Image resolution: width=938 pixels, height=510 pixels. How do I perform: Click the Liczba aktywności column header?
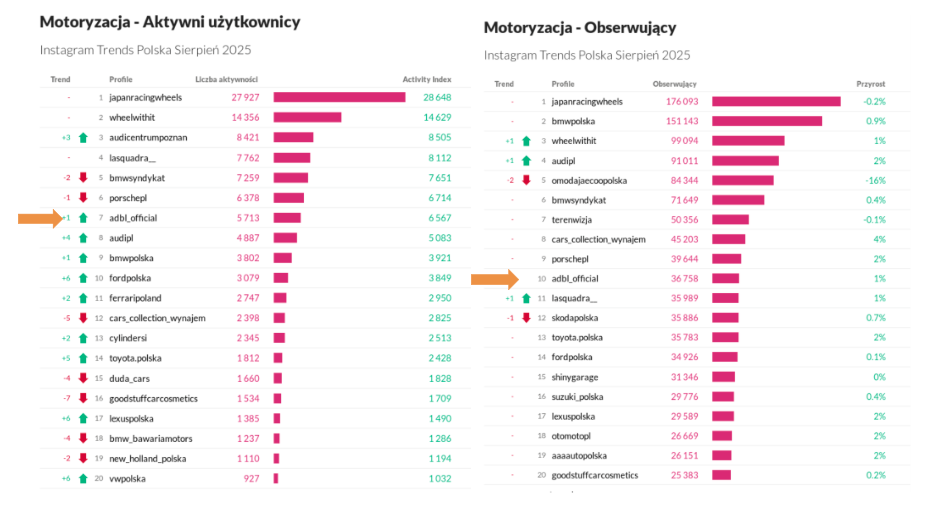tap(226, 79)
